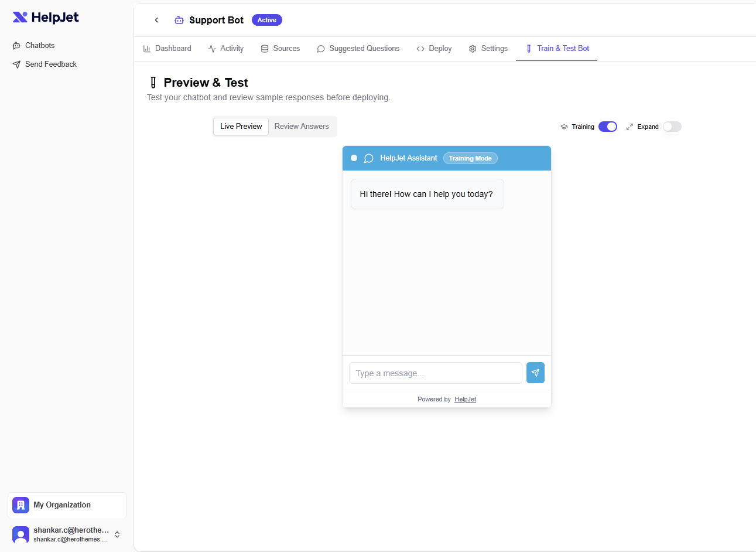This screenshot has height=552, width=756.
Task: Send the message with paper plane button
Action: [535, 373]
